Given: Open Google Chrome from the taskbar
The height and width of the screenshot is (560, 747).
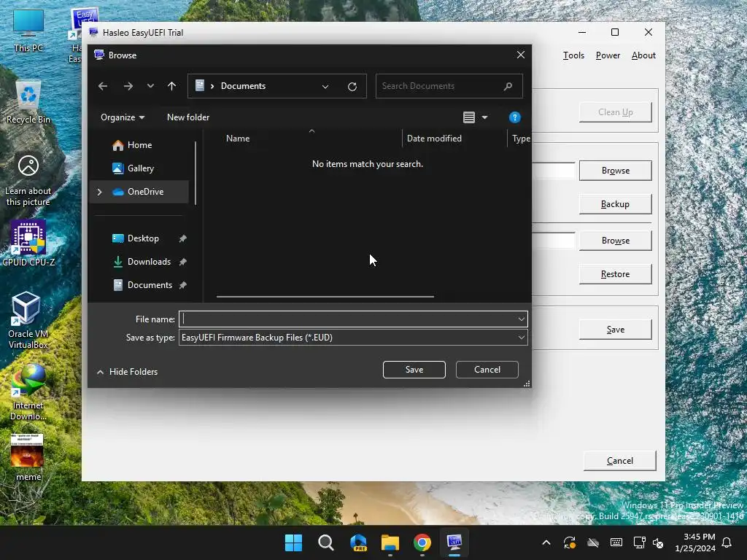Looking at the screenshot, I should tap(422, 542).
